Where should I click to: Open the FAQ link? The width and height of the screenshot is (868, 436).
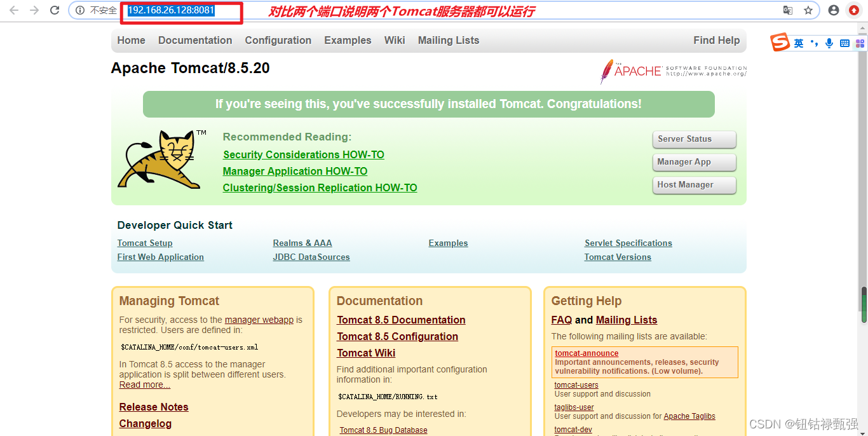point(562,320)
